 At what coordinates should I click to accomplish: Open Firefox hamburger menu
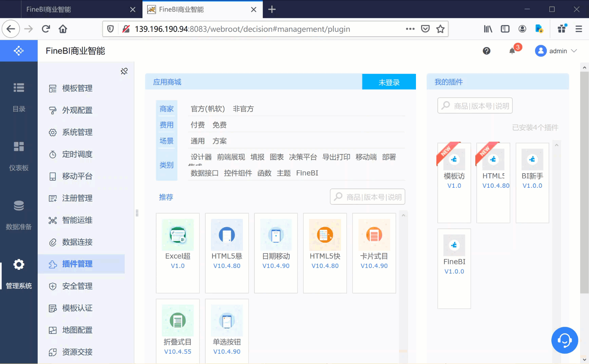(x=579, y=29)
